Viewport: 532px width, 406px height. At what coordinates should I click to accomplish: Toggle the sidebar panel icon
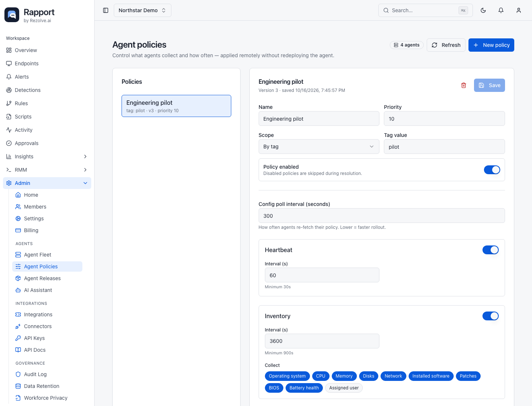click(x=106, y=10)
